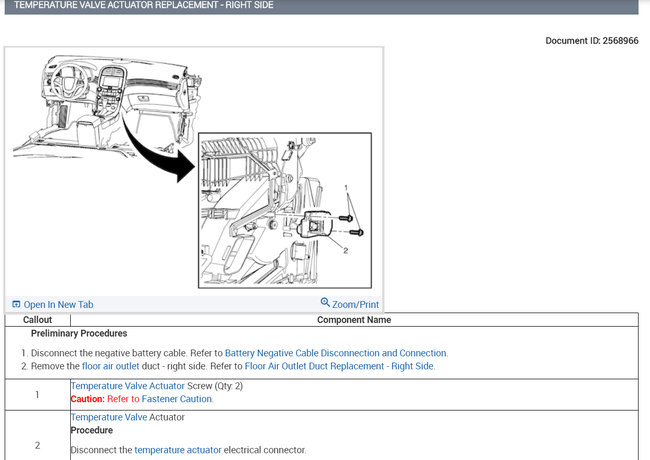This screenshot has width=650, height=460.
Task: Click the bold Procedure heading
Action: (x=92, y=431)
